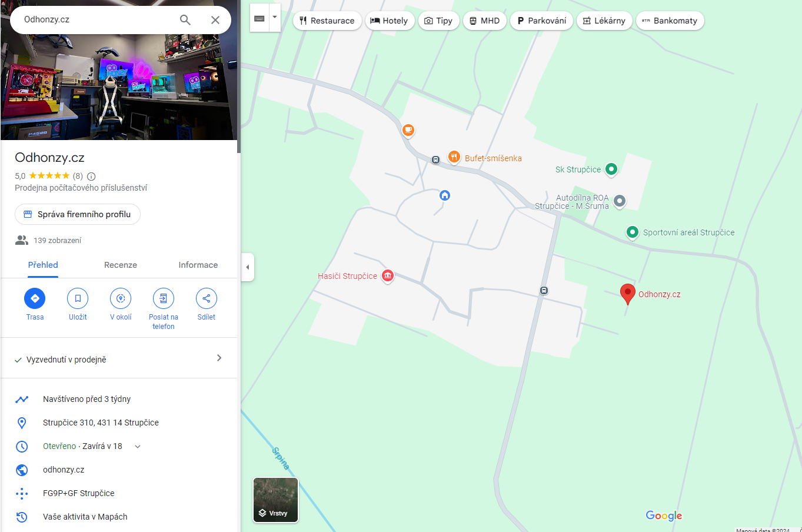Image resolution: width=802 pixels, height=532 pixels.
Task: Select Sk Strupčice map marker
Action: coord(611,169)
